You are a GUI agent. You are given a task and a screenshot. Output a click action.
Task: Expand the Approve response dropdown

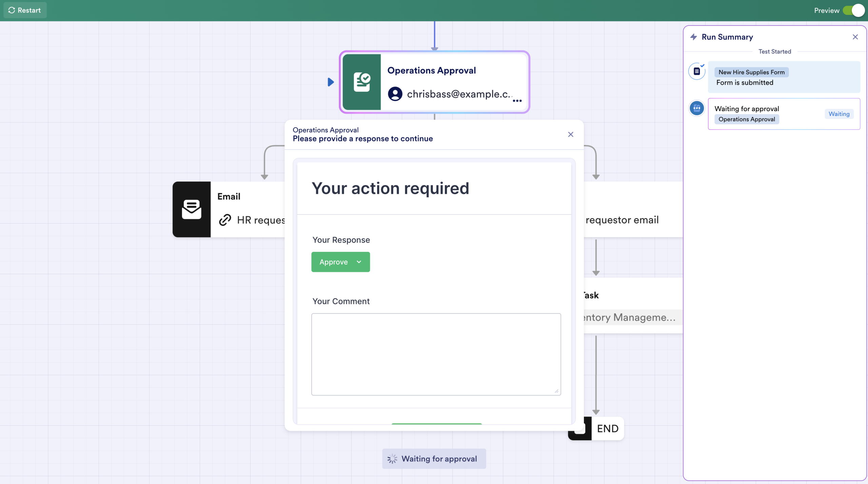point(358,262)
